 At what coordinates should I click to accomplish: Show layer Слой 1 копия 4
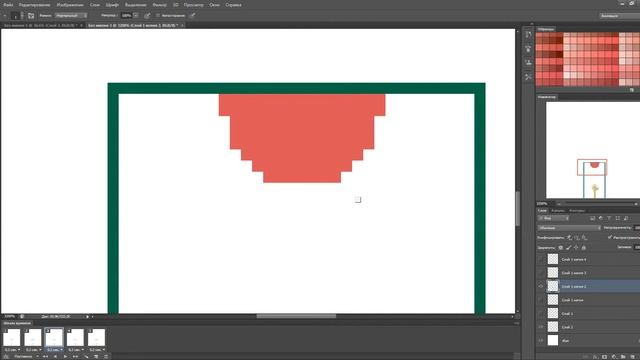pos(541,259)
